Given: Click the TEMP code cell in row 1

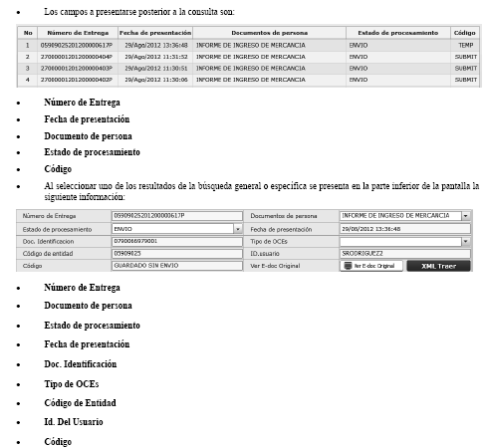Looking at the screenshot, I should pyautogui.click(x=466, y=45).
